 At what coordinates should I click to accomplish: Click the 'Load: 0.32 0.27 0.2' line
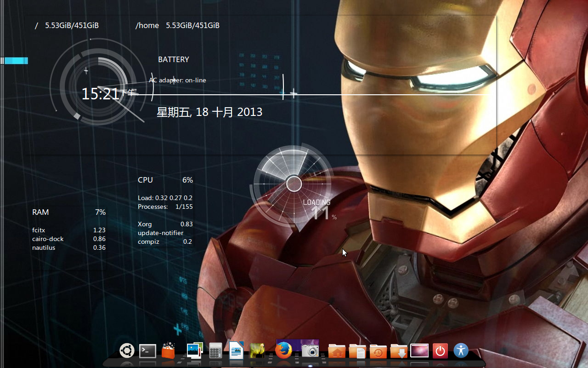click(x=165, y=198)
